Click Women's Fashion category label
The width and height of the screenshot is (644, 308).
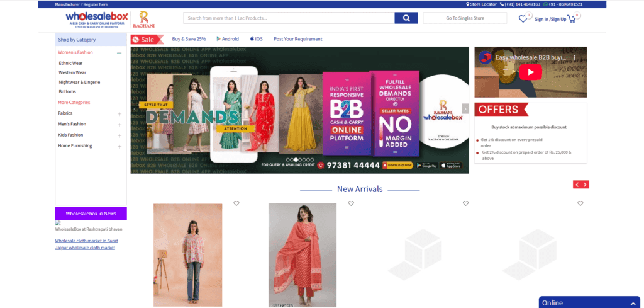(75, 52)
